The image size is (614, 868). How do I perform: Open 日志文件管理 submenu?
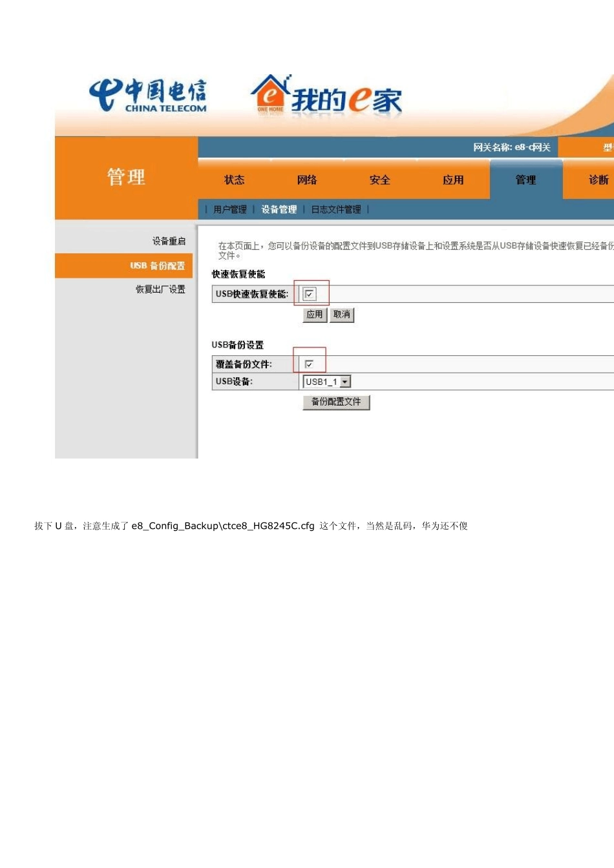click(x=336, y=209)
